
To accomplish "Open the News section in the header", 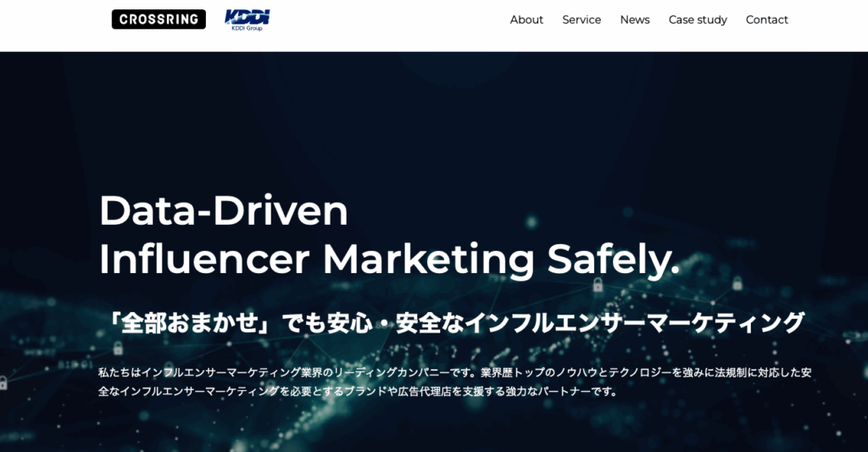I will [x=634, y=20].
